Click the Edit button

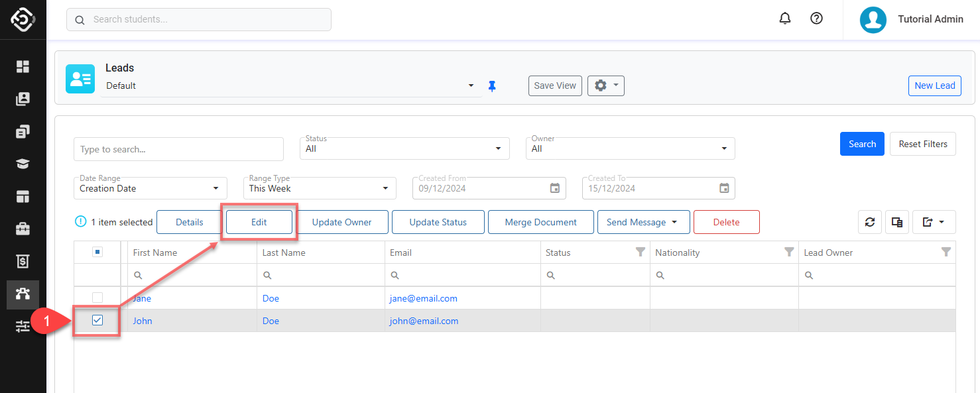(x=259, y=223)
